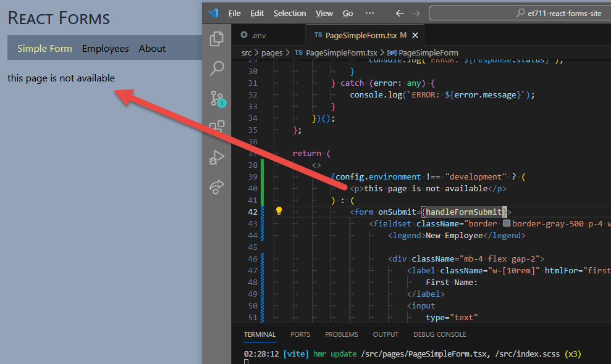The height and width of the screenshot is (364, 611).
Task: Switch to the PROBLEMS panel tab
Action: [x=342, y=334]
